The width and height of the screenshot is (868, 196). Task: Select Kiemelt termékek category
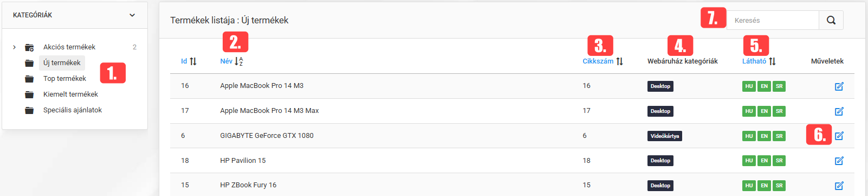pyautogui.click(x=70, y=94)
